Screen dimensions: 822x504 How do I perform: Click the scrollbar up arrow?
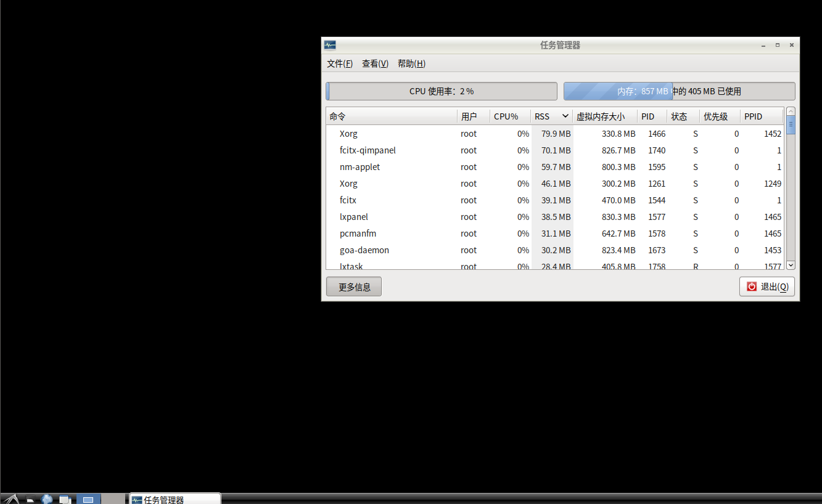(791, 111)
